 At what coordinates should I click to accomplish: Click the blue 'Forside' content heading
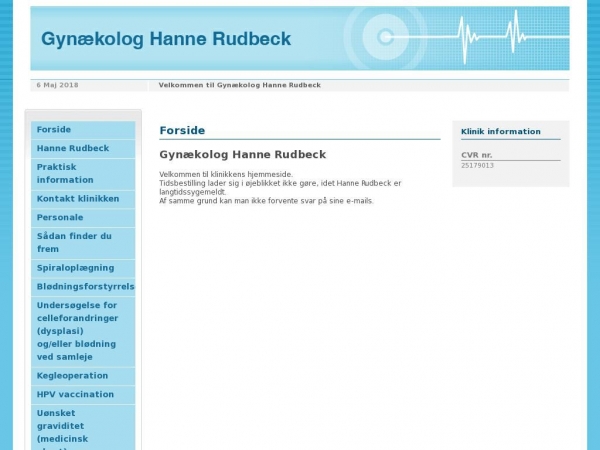click(182, 130)
